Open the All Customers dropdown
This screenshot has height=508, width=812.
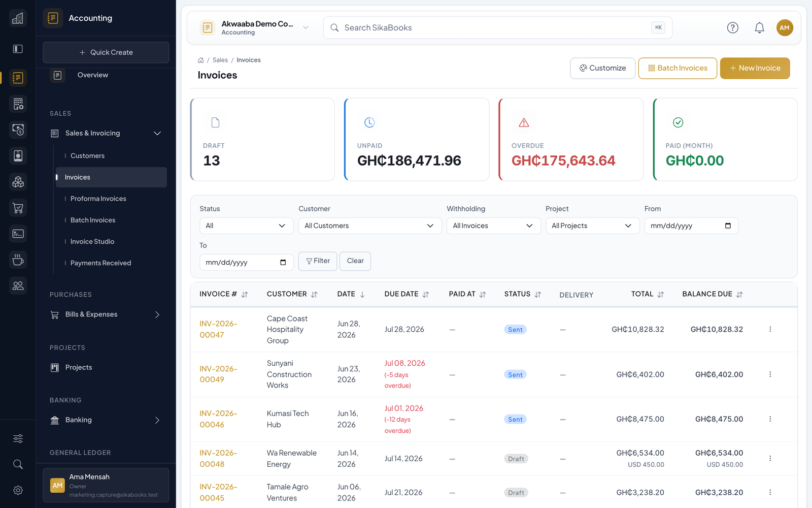point(369,226)
